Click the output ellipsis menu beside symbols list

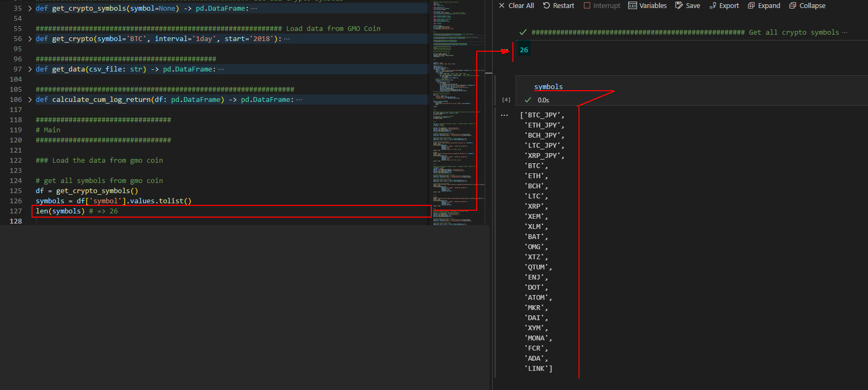tap(504, 115)
